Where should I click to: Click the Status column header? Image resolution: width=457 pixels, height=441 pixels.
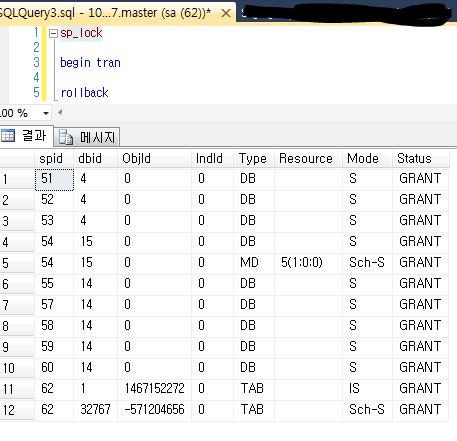pyautogui.click(x=420, y=158)
